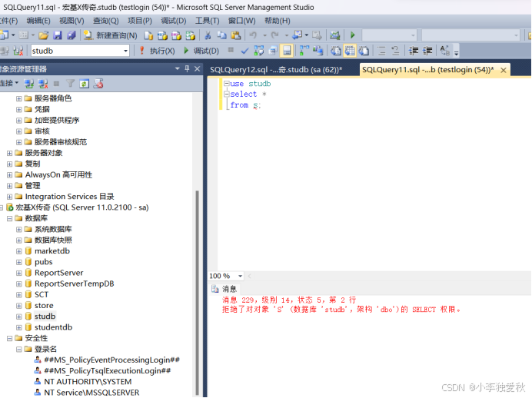This screenshot has height=398, width=532.
Task: Toggle Include Client Statistics
Action: [318, 51]
